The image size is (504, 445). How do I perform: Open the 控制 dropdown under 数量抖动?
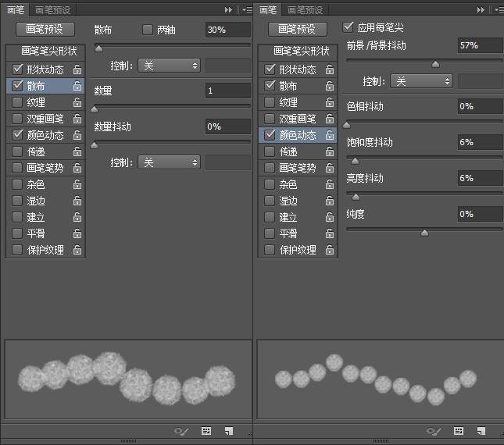click(x=169, y=162)
